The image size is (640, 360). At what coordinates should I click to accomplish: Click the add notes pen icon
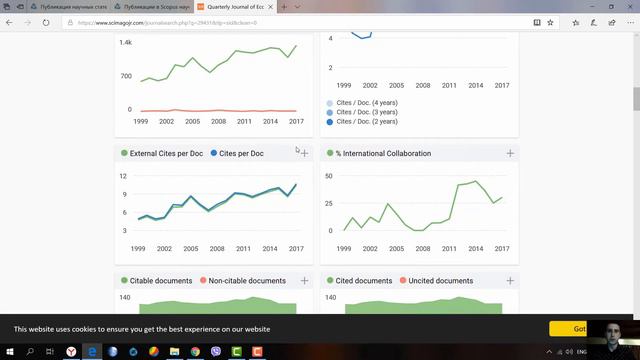click(593, 23)
